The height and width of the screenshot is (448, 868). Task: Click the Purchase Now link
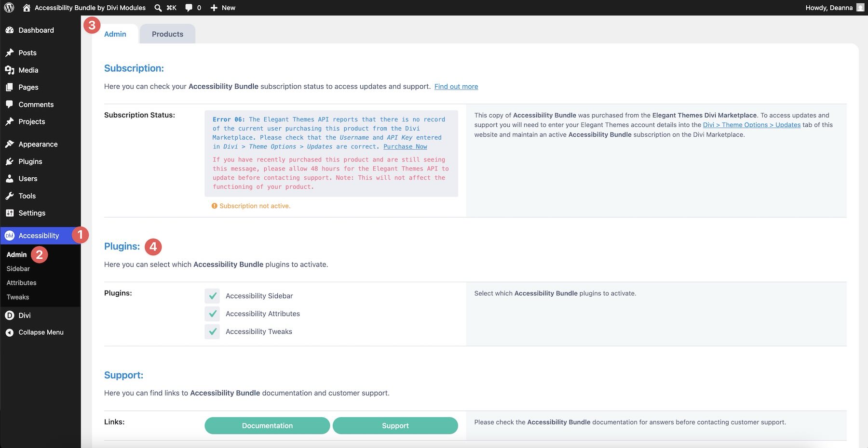click(405, 146)
